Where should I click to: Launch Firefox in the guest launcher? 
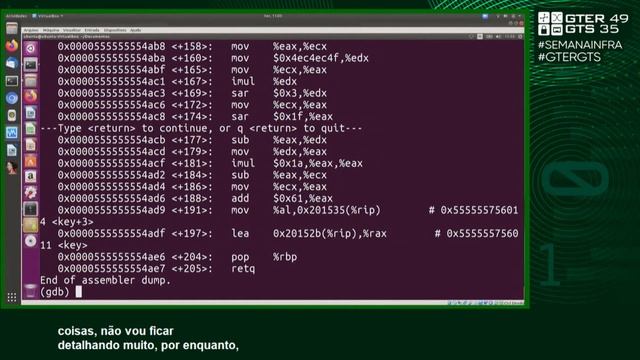tap(31, 96)
